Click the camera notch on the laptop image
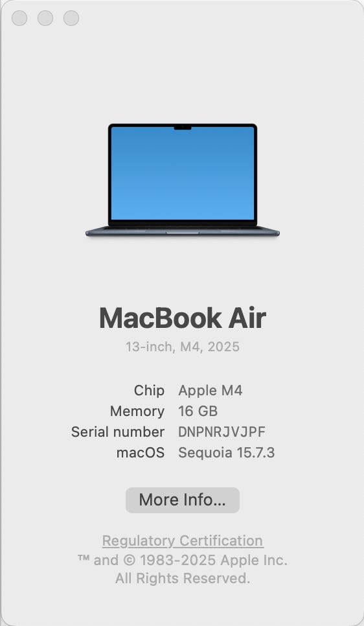 (x=183, y=128)
